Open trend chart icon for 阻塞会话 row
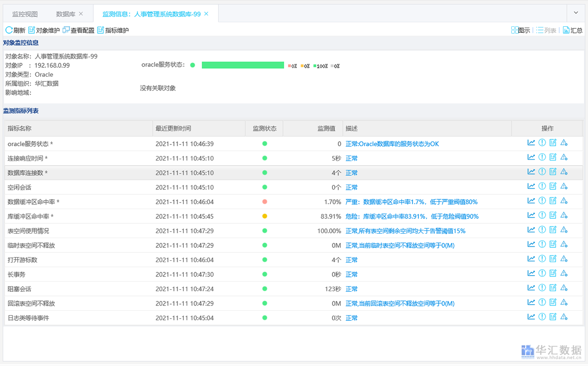The height and width of the screenshot is (366, 588). tap(531, 288)
